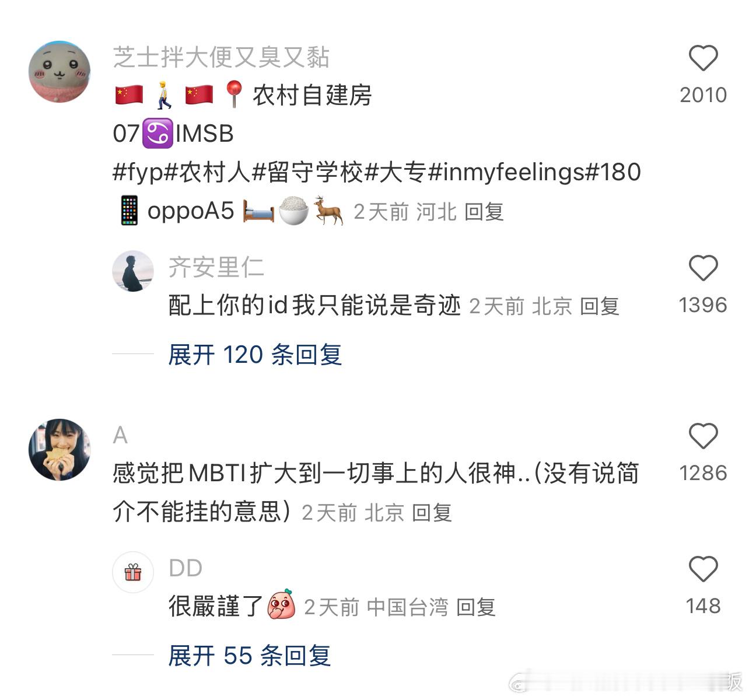Like user A's MBTI comment heart
Screen dimensions: 749x700
coord(703,436)
